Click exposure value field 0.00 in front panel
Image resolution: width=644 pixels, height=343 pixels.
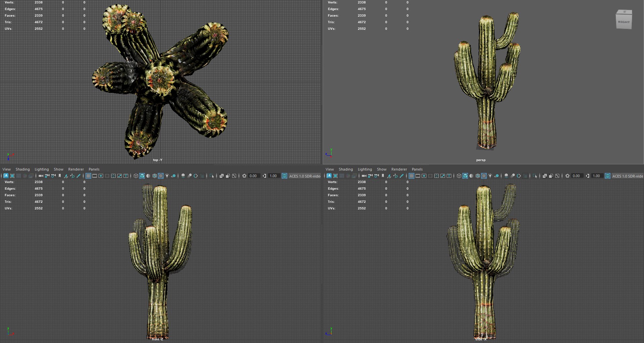point(254,176)
